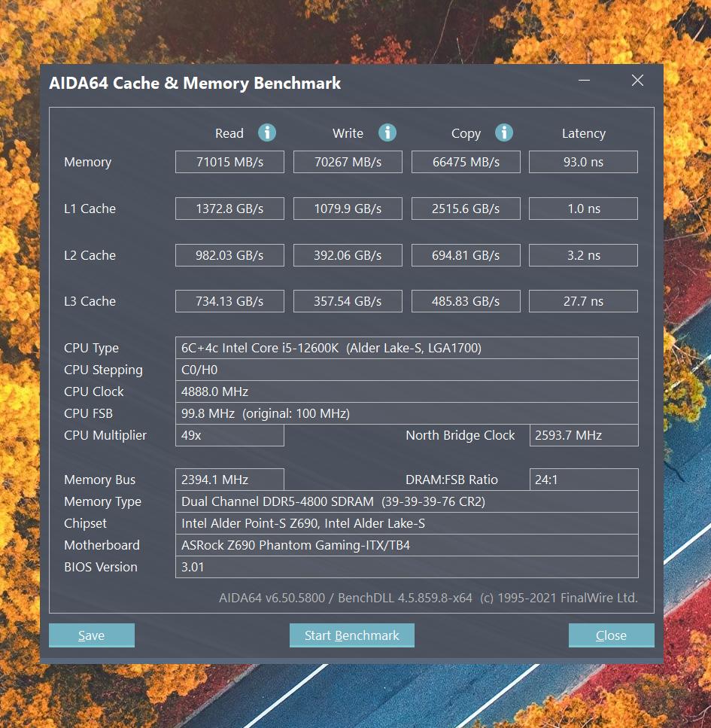Click the L3 Cache Copy result field
Screen dimensions: 711x728
tap(465, 300)
